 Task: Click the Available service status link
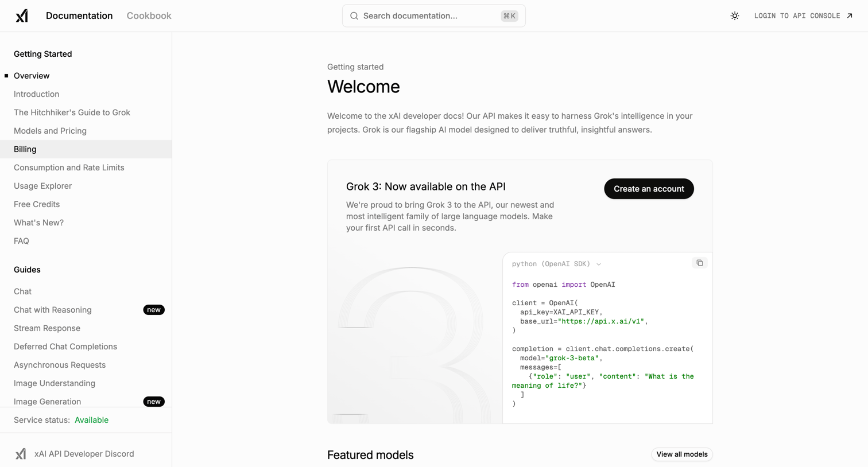tap(91, 420)
